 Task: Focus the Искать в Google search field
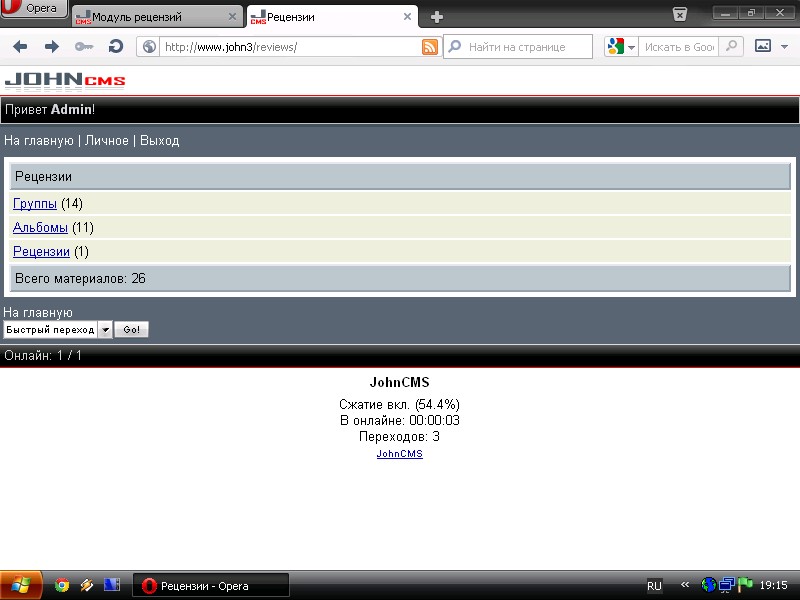pos(679,47)
